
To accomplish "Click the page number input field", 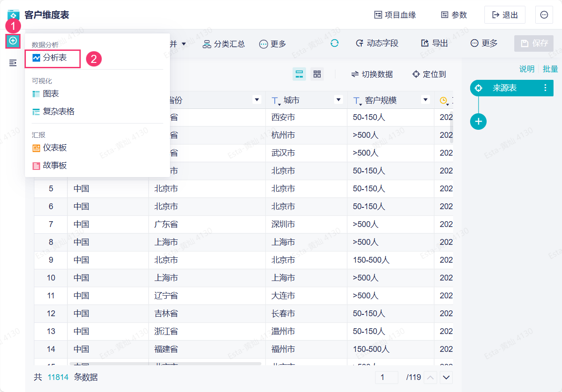I will [386, 377].
